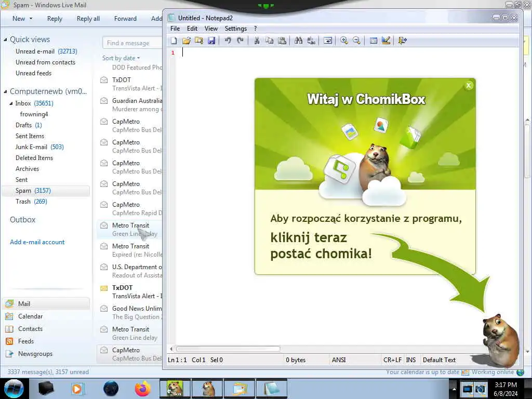
Task: Open the File menu in Notepad2
Action: (175, 29)
